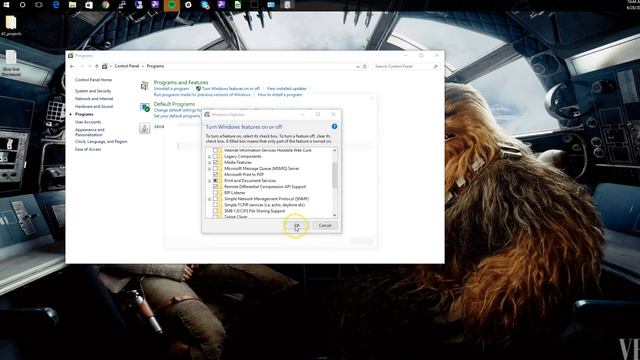Click Run programs made for previous versions link
This screenshot has height=360, width=640.
[x=202, y=95]
